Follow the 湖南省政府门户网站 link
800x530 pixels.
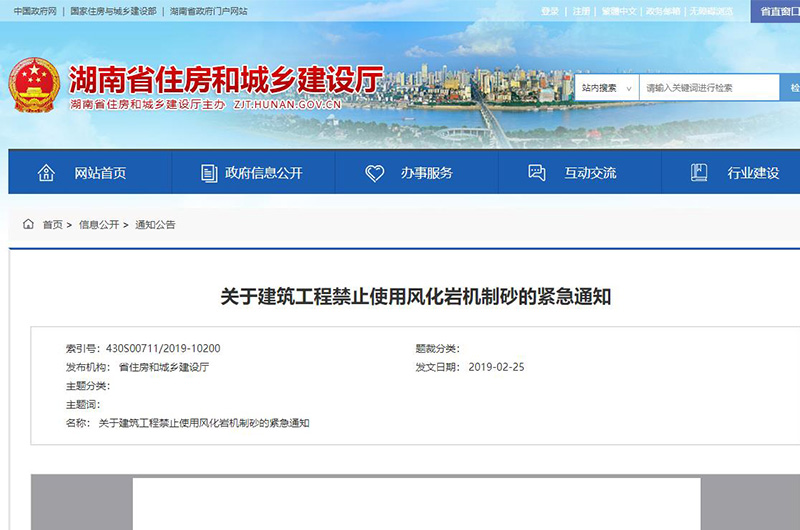209,11
